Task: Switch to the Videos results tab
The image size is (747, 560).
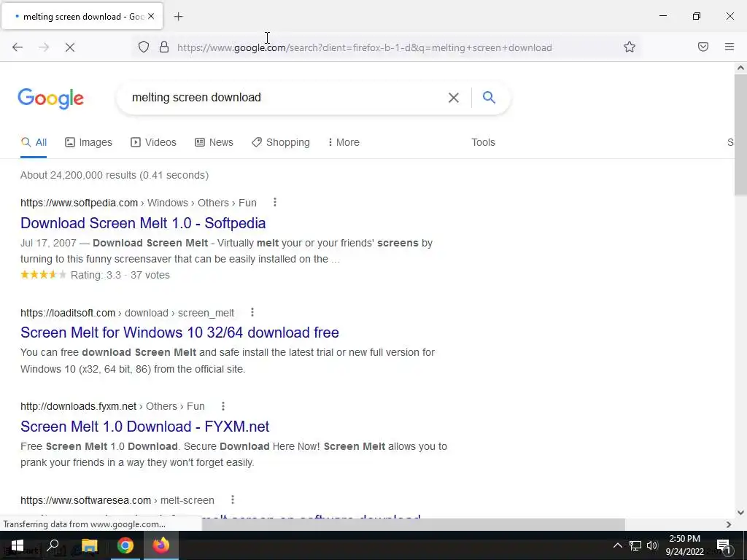Action: click(153, 142)
